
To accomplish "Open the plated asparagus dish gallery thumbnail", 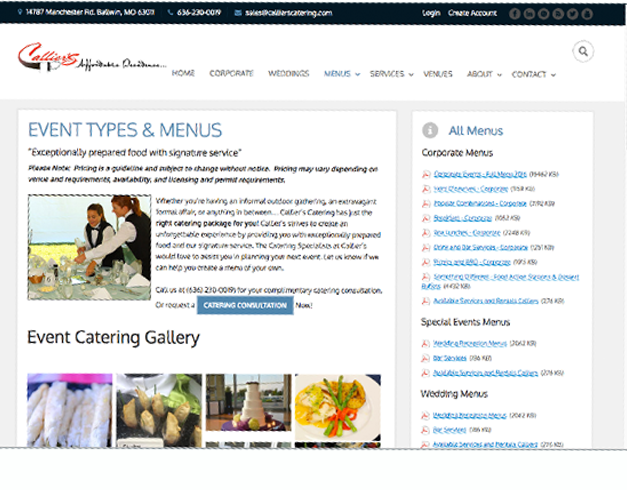I will 338,407.
